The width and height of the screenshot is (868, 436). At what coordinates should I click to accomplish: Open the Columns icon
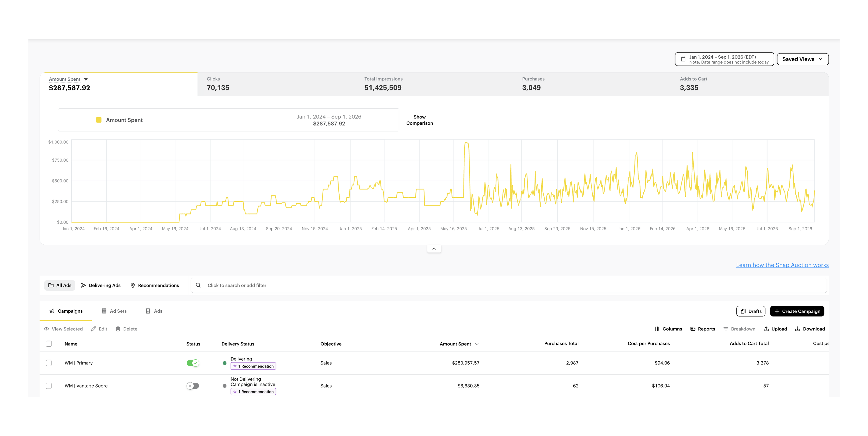click(x=657, y=329)
